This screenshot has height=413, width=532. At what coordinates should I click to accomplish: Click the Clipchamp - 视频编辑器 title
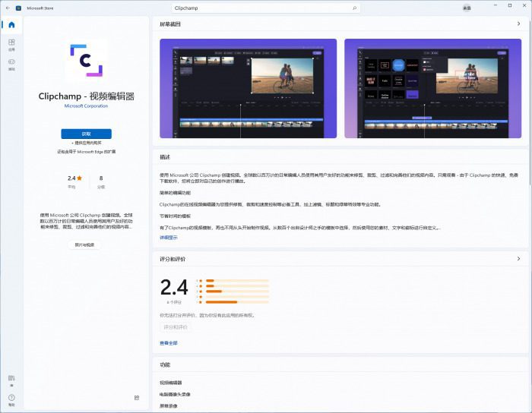[86, 96]
